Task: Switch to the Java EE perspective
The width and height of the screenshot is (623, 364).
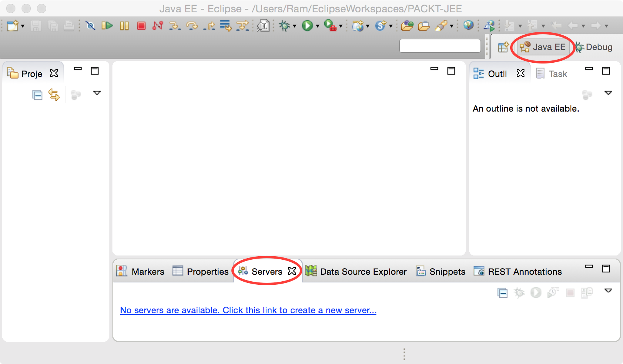Action: coord(543,47)
